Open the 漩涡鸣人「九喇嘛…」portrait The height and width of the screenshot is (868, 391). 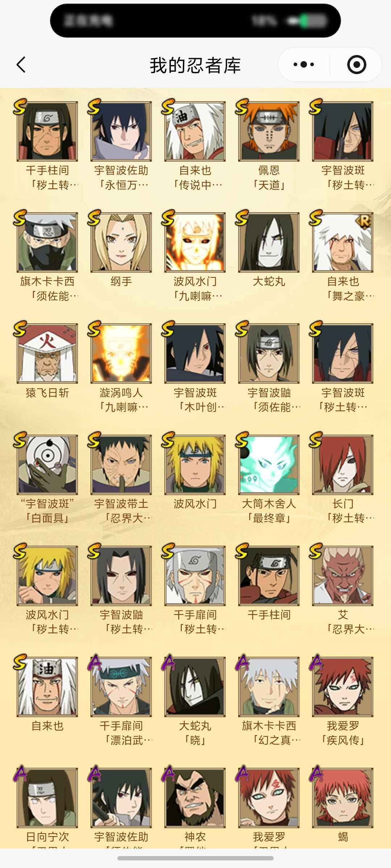(121, 353)
